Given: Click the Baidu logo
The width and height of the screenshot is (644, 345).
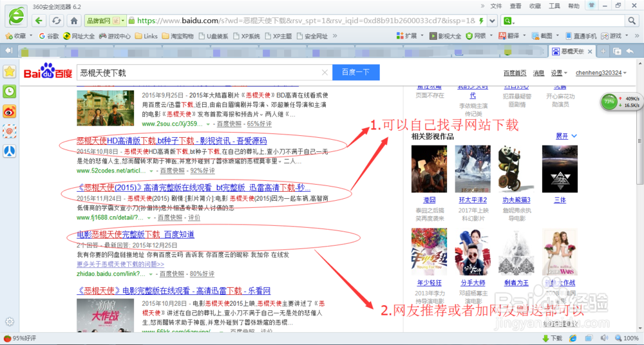Looking at the screenshot, I should pyautogui.click(x=48, y=72).
